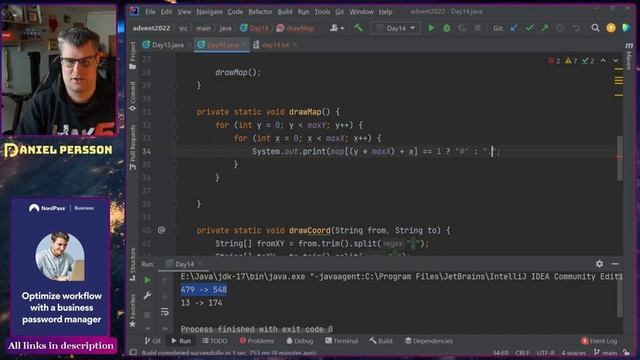This screenshot has height=360, width=640.
Task: Click Run panel wrench settings icon
Action: pos(147,296)
